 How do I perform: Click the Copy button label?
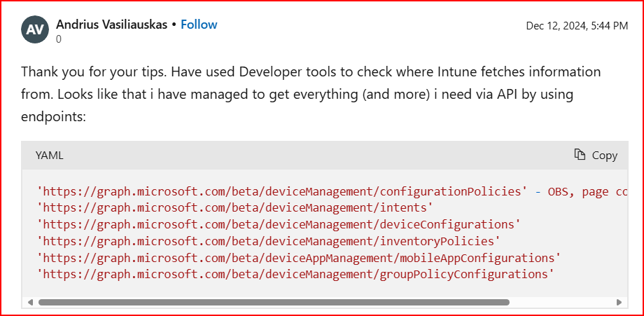point(604,156)
